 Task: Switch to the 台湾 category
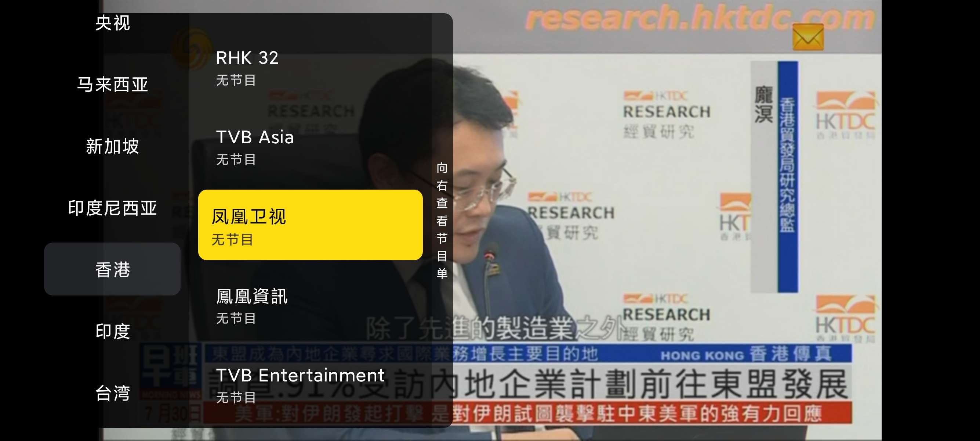[x=112, y=392]
